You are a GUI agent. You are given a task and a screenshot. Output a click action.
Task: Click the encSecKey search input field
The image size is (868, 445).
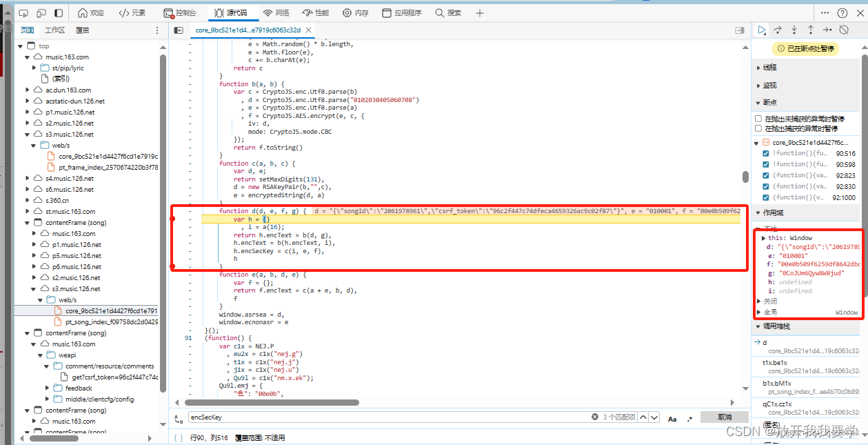(x=390, y=417)
